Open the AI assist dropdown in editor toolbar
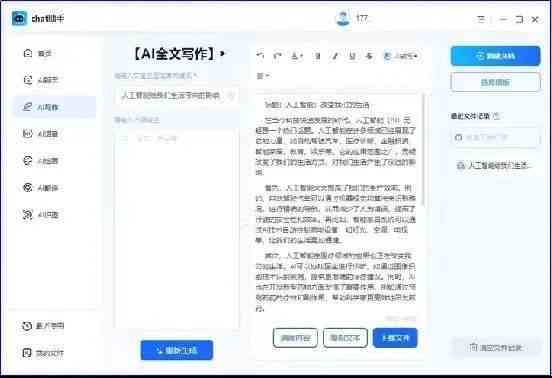The width and height of the screenshot is (552, 378). coord(401,56)
